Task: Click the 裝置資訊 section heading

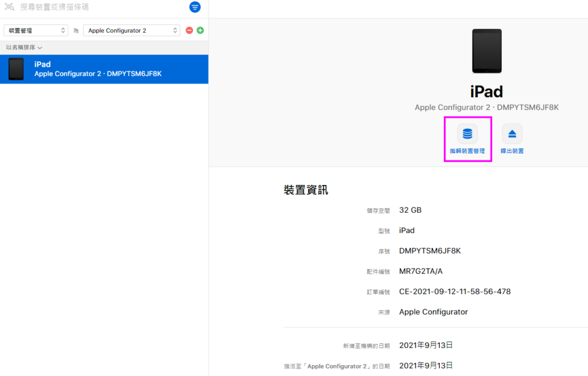Action: tap(306, 190)
